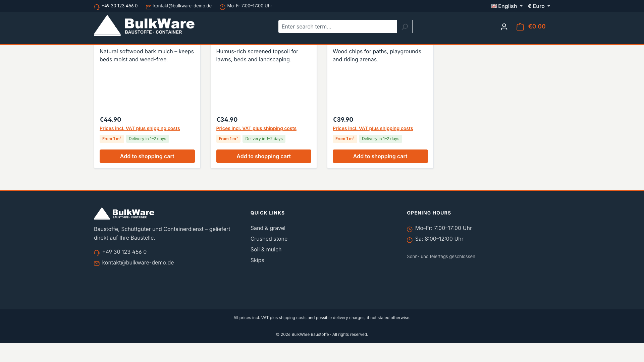
Task: Click the footer headset phone icon
Action: tap(97, 253)
